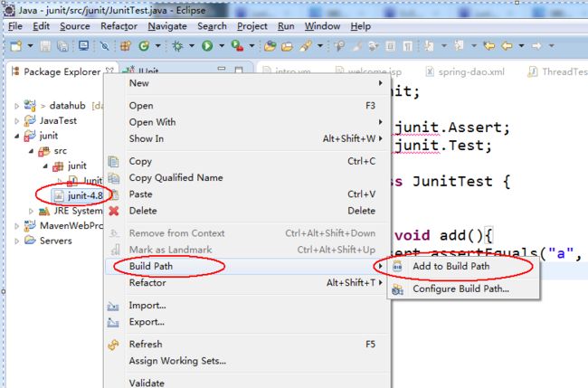Click the Save All toolbar icon
This screenshot has width=588, height=388.
point(62,46)
